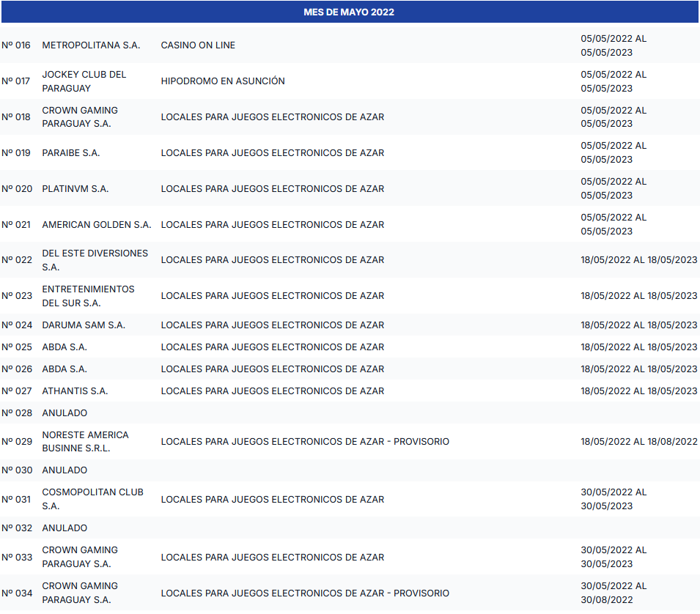The width and height of the screenshot is (700, 614).
Task: Select DARUMA SAM S.A. entry
Action: click(x=84, y=325)
